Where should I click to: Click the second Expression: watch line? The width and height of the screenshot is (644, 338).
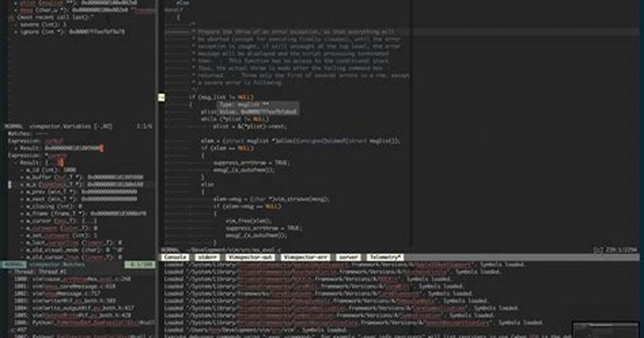tap(37, 156)
